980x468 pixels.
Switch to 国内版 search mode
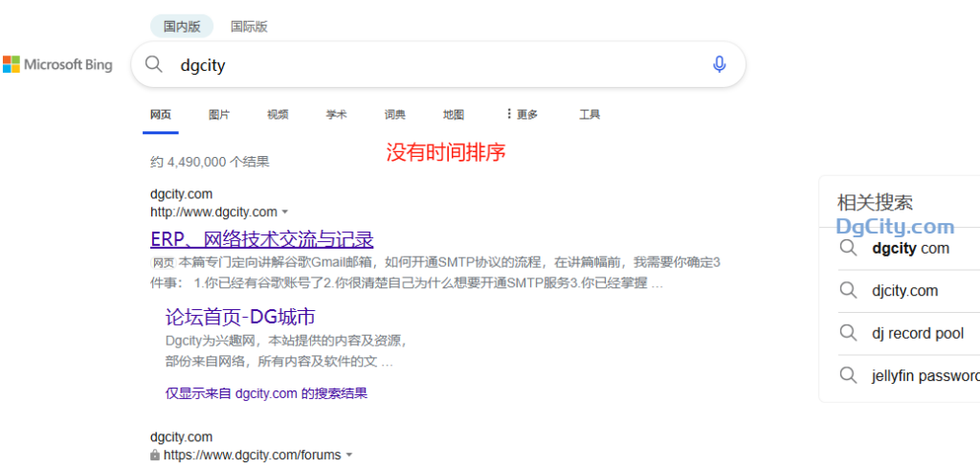182,26
